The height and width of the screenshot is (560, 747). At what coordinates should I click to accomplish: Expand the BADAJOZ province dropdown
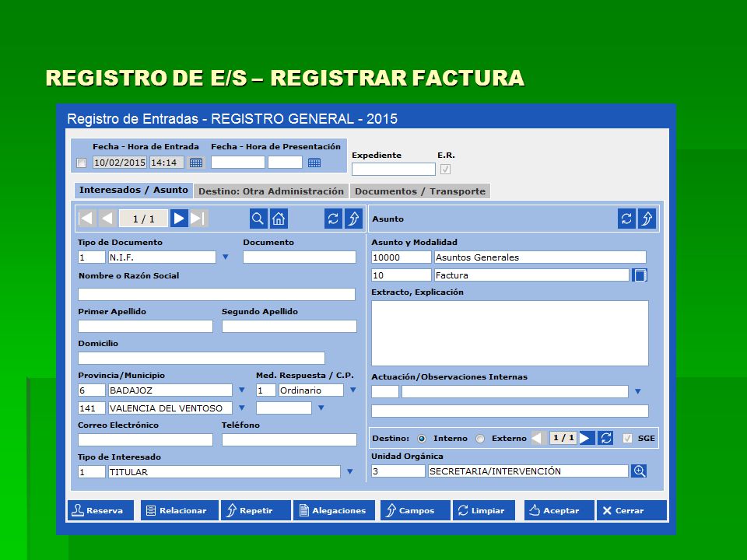click(241, 390)
